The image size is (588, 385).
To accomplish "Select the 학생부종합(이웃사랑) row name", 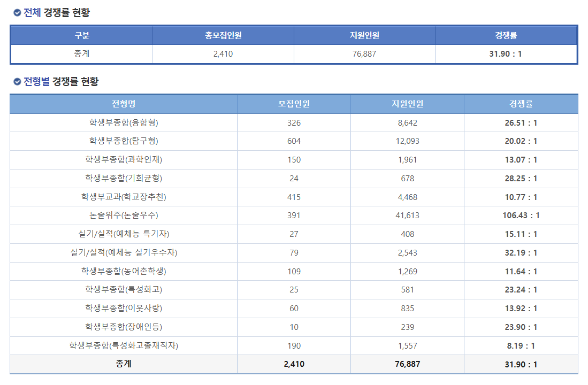I will 124,309.
